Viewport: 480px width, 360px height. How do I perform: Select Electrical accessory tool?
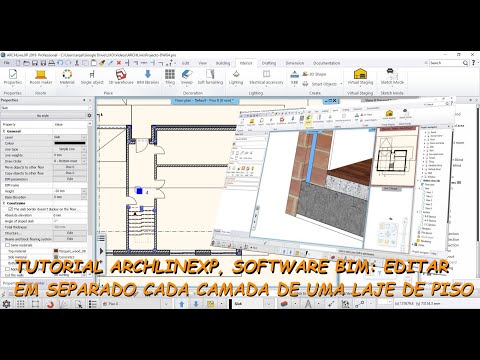pyautogui.click(x=266, y=77)
